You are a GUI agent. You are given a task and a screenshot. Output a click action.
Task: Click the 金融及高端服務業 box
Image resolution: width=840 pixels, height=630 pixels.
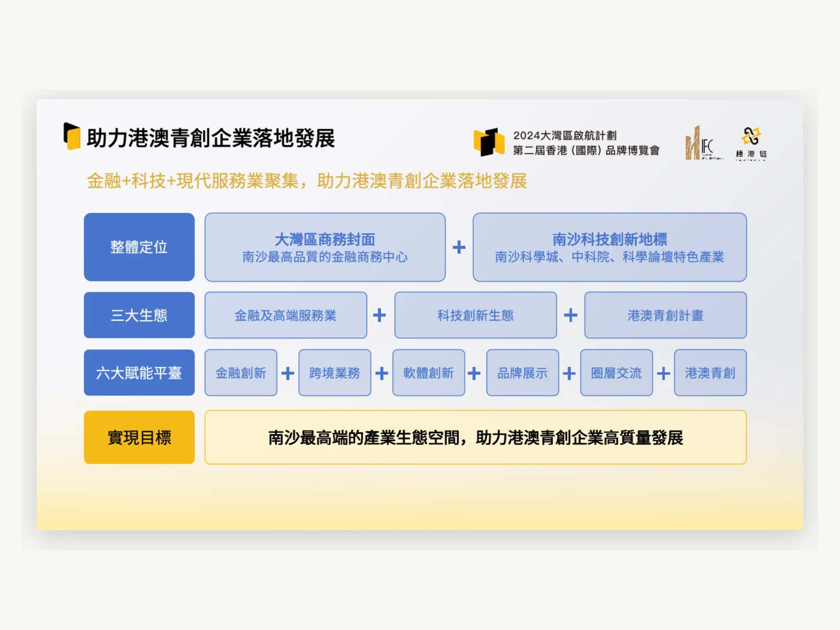pyautogui.click(x=286, y=315)
